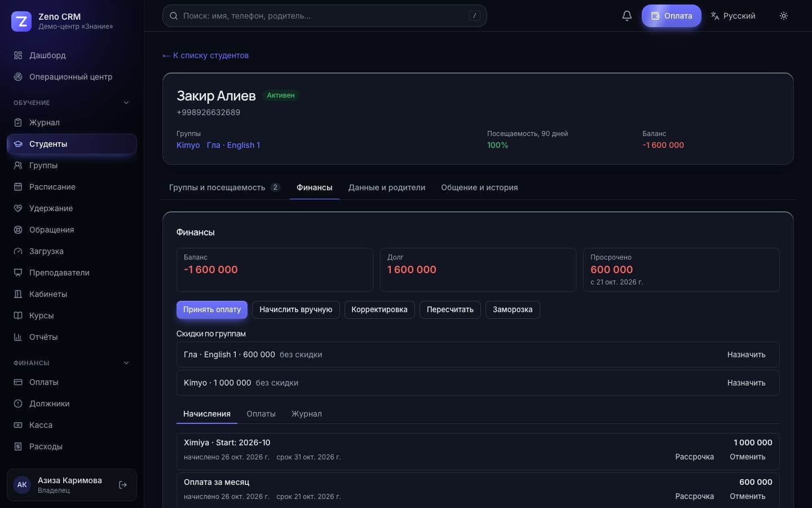Open the Гла · English 1 group link

click(x=233, y=145)
